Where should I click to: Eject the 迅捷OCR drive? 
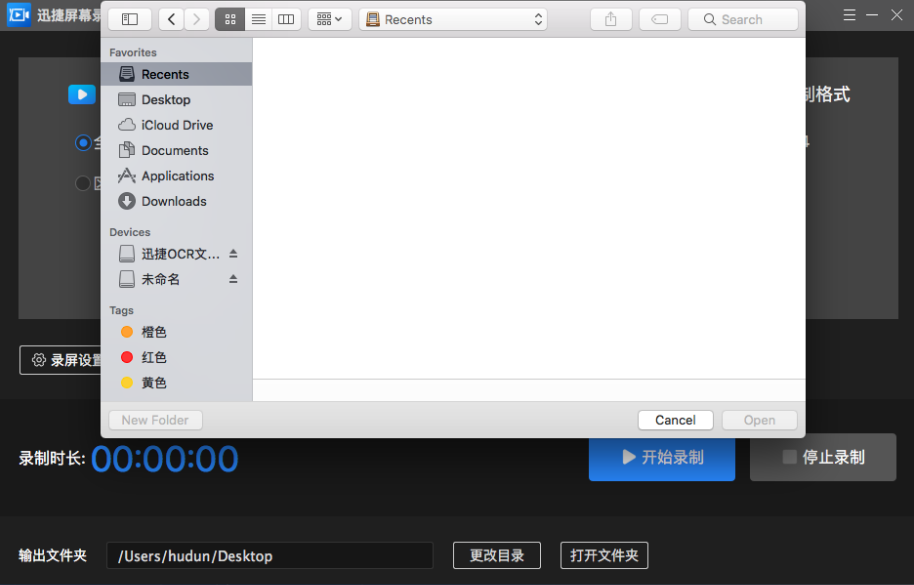pyautogui.click(x=233, y=254)
